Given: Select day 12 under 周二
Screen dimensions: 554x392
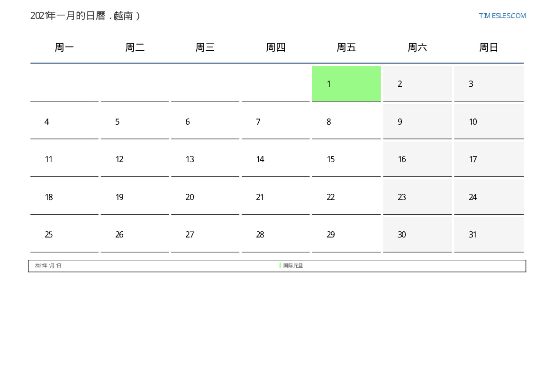Looking at the screenshot, I should click(x=135, y=159).
